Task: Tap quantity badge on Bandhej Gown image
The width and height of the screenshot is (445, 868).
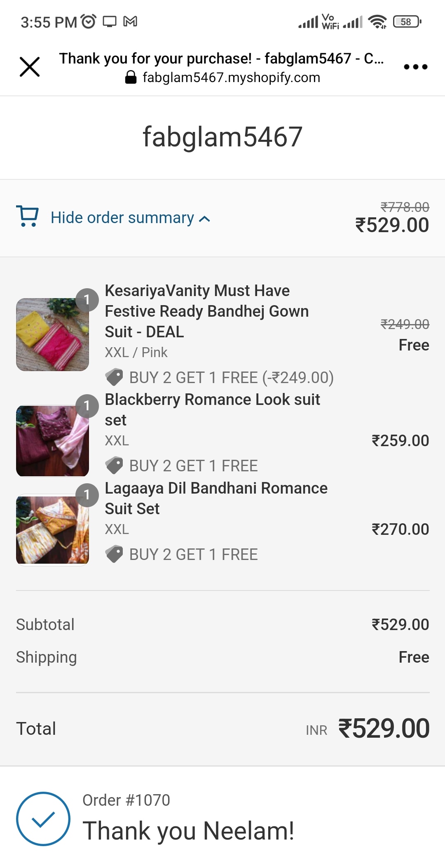Action: (x=87, y=300)
